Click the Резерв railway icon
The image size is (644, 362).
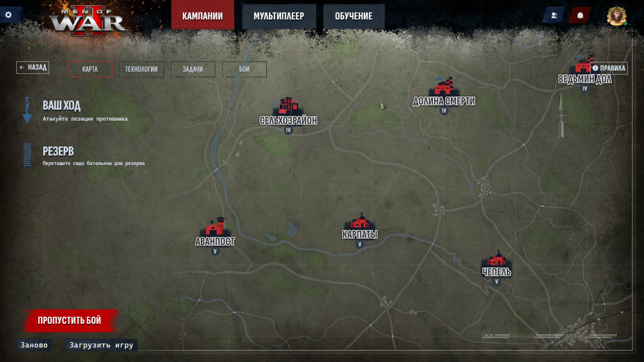(27, 155)
